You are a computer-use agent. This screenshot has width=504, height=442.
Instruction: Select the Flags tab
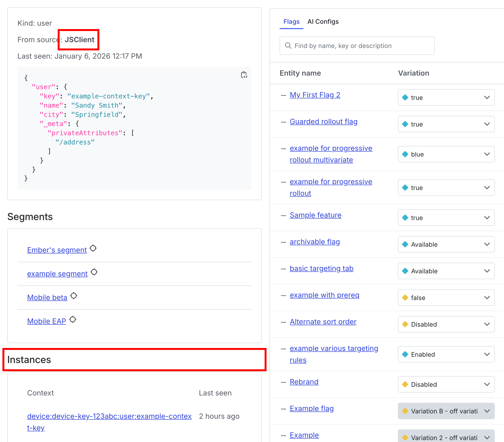tap(291, 22)
